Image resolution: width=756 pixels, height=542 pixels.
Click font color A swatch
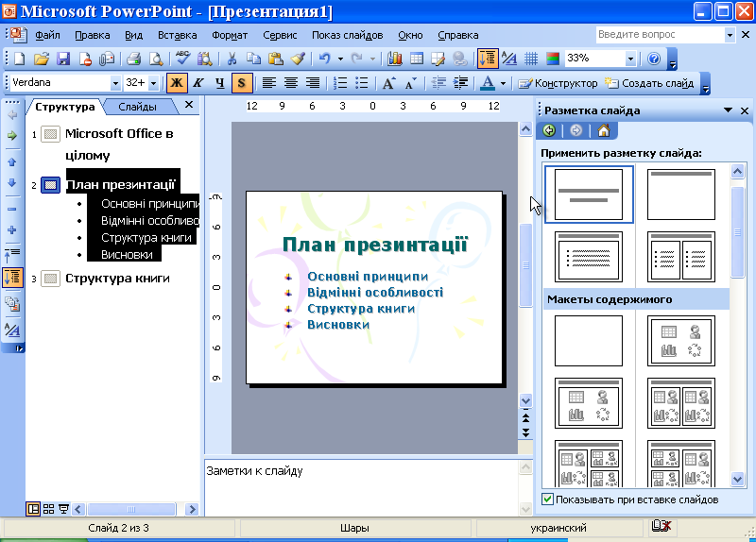point(488,83)
